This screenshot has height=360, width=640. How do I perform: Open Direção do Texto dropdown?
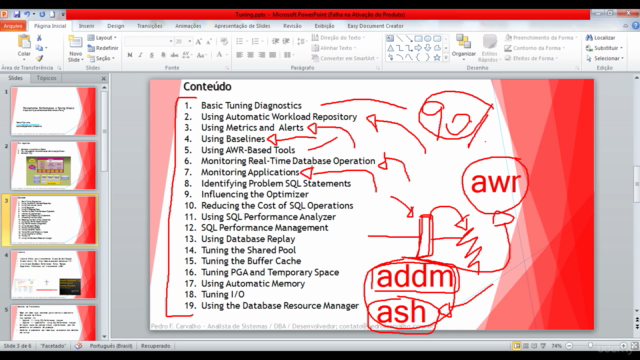pos(338,38)
